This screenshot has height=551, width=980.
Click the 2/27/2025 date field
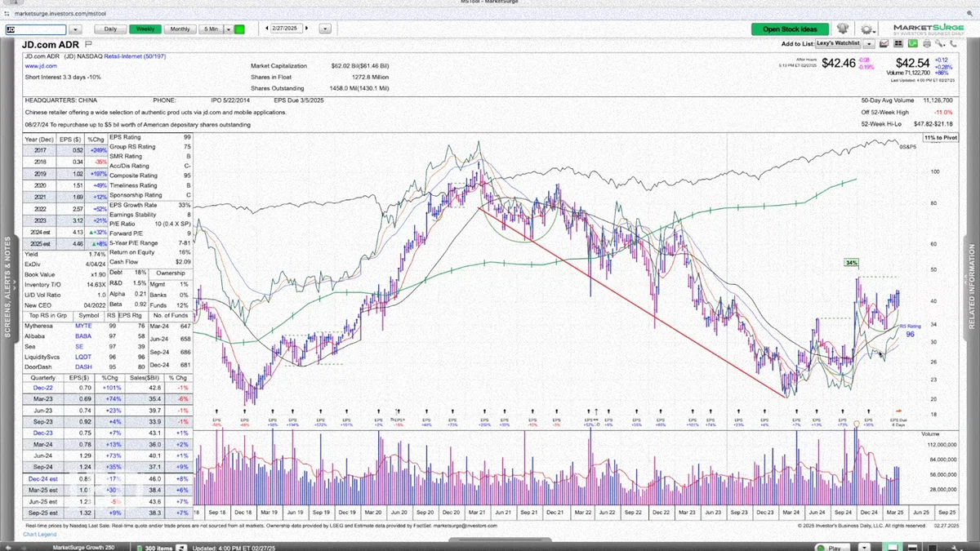[288, 29]
